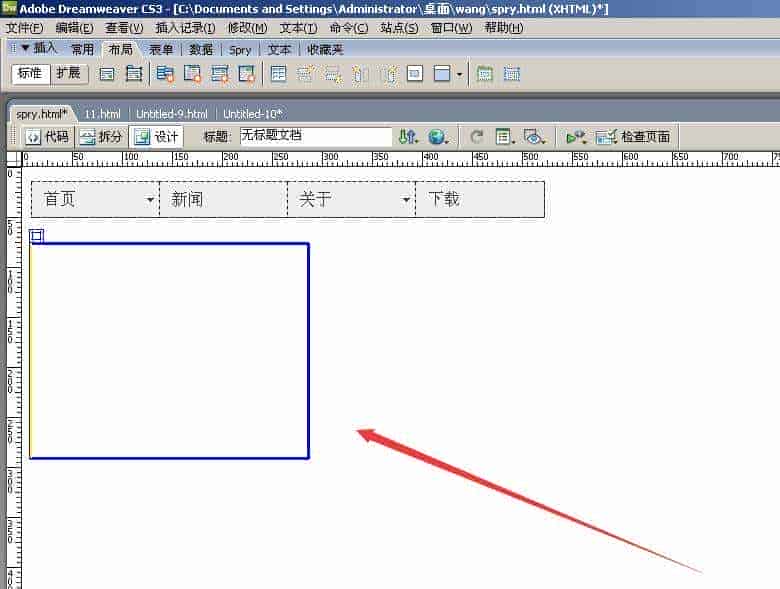
Task: Click the IFrame insert icon
Action: (x=415, y=74)
